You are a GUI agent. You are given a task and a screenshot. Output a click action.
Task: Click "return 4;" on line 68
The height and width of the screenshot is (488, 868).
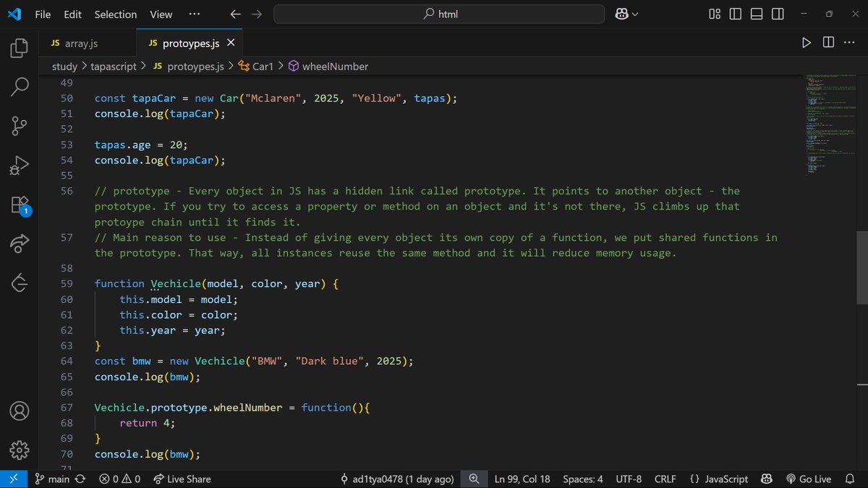click(148, 423)
